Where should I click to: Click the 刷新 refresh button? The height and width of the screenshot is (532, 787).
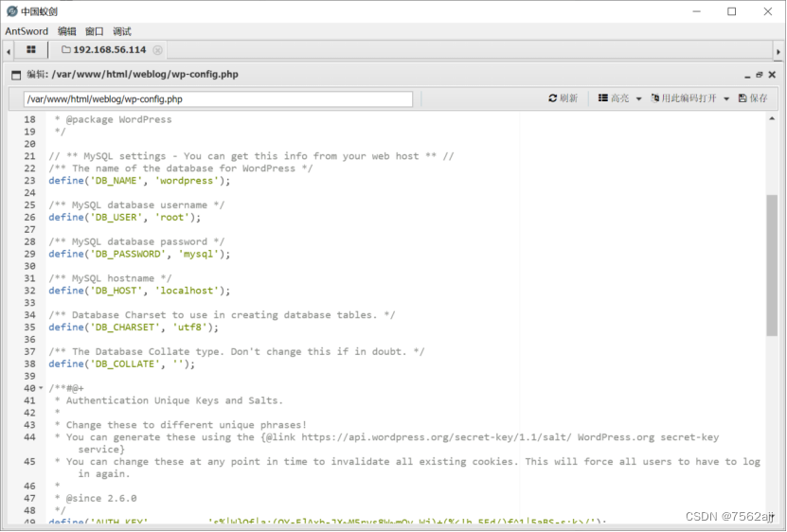563,98
